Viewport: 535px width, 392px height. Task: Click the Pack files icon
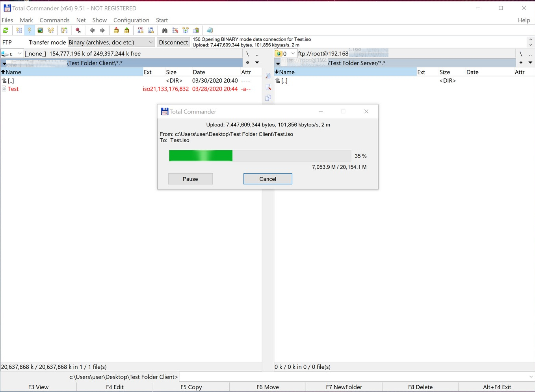(x=116, y=30)
